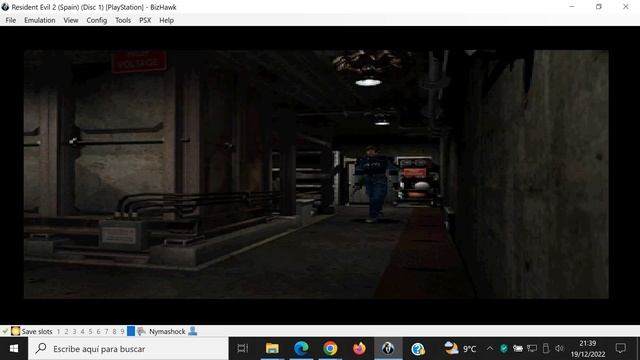Open the PSX menu
Image resolution: width=640 pixels, height=360 pixels.
coord(145,20)
